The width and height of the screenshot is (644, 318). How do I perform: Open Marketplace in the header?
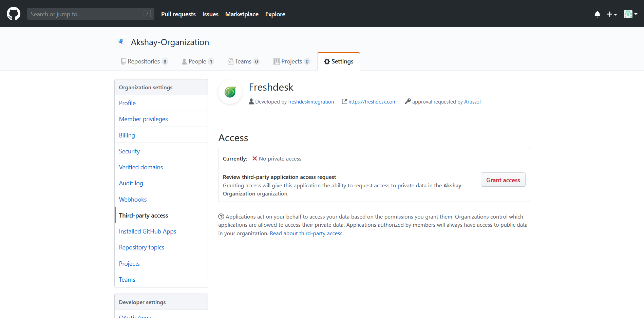click(x=242, y=14)
